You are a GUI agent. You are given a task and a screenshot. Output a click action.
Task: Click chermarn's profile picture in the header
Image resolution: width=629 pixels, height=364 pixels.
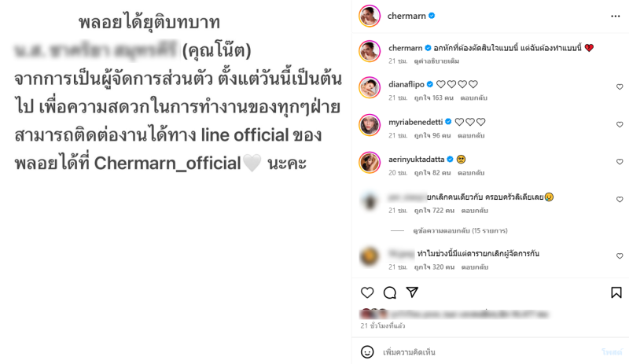tap(370, 16)
